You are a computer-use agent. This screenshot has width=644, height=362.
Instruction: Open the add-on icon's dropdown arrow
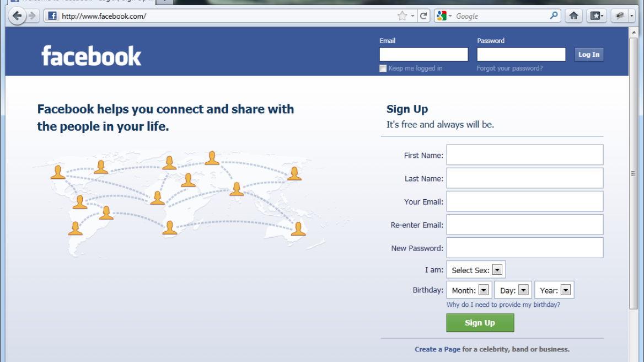click(x=632, y=16)
